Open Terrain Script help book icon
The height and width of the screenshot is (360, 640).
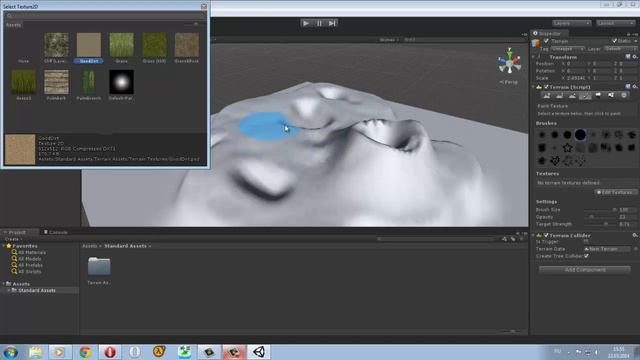tap(628, 87)
